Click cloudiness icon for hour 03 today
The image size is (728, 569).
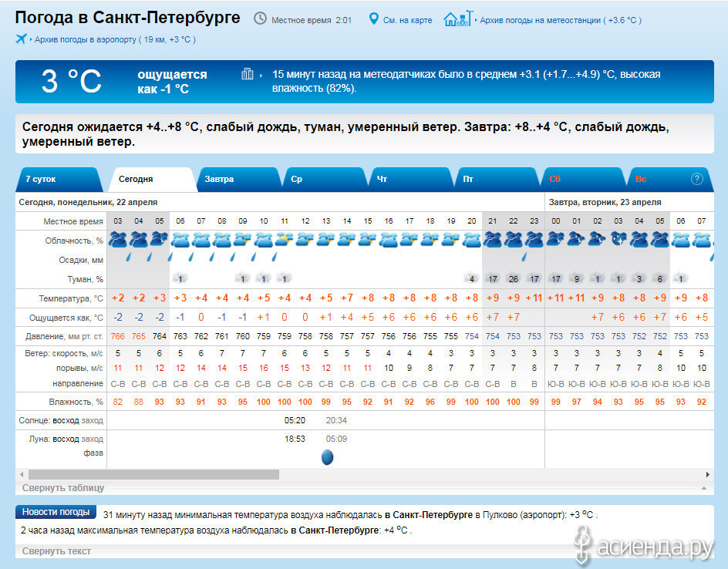[x=117, y=240]
